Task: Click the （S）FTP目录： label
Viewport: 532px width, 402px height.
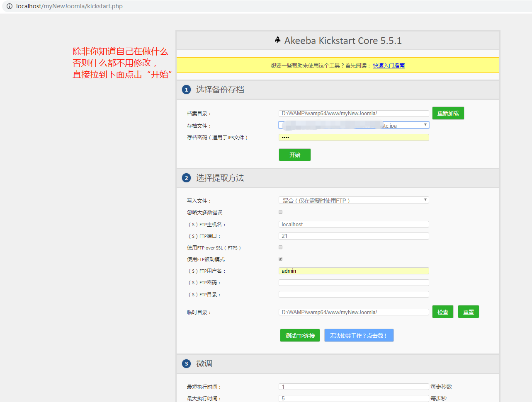Action: 204,295
